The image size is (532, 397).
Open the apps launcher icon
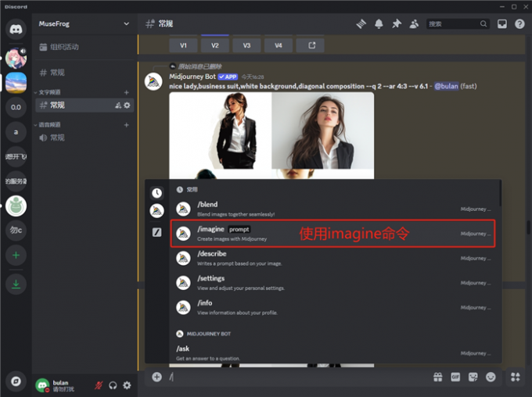(516, 377)
